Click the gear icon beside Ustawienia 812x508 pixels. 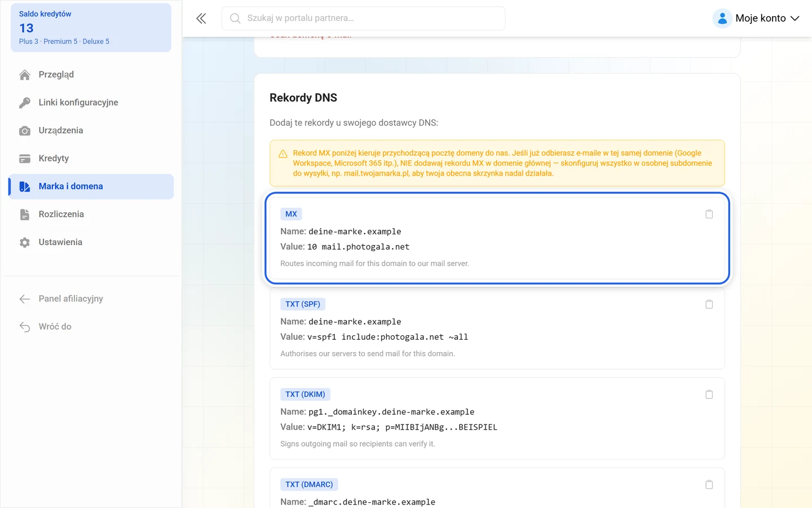pyautogui.click(x=25, y=243)
